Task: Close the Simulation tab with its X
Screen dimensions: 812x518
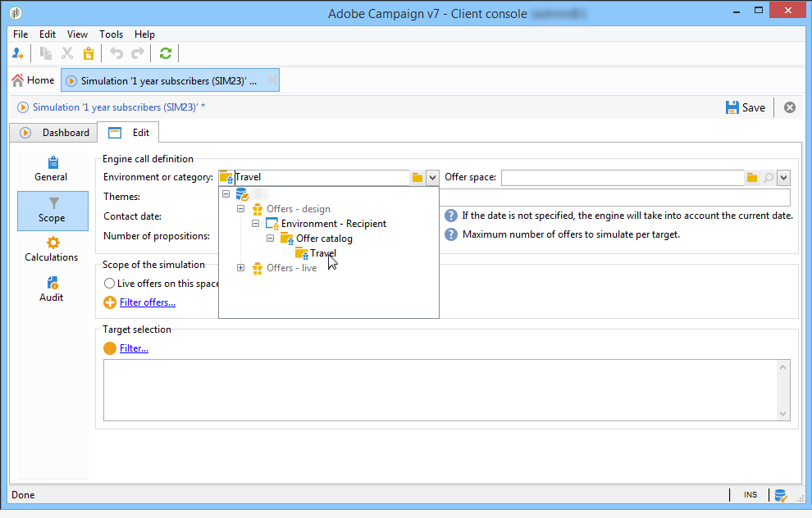Action: 271,80
